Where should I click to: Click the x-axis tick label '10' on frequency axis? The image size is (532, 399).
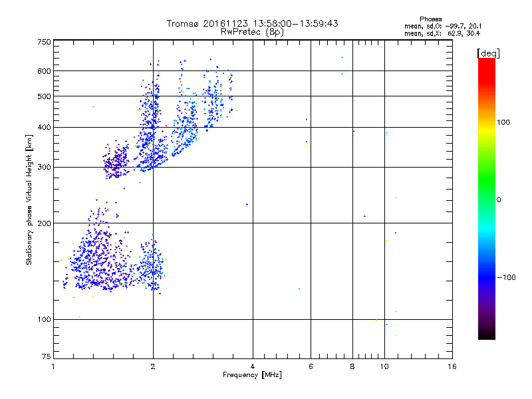point(384,366)
